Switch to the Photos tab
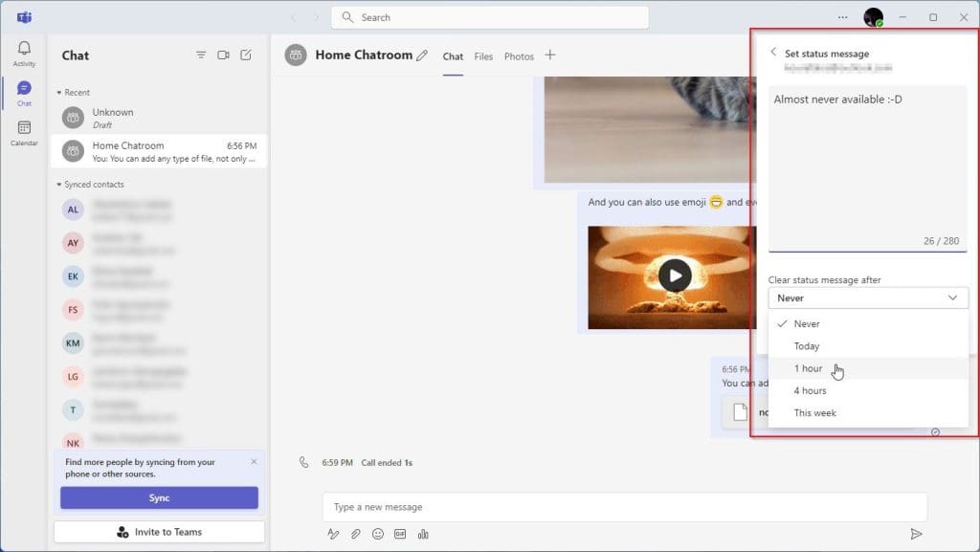980x552 pixels. tap(519, 56)
